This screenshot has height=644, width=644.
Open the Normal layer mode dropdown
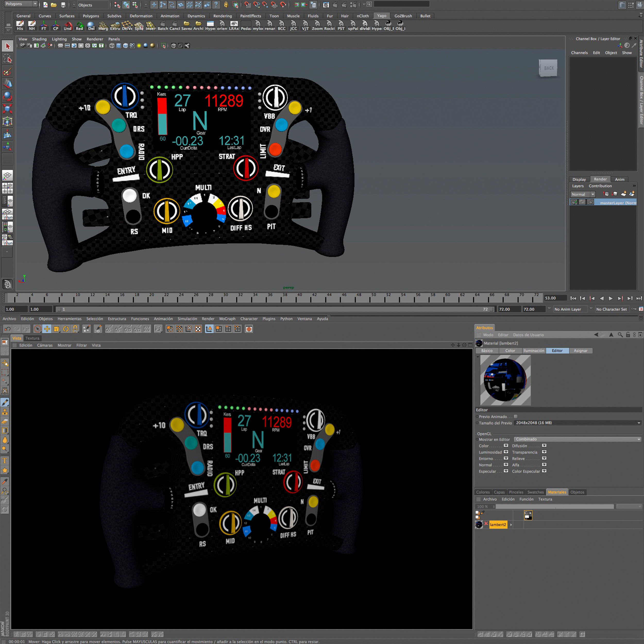point(583,194)
